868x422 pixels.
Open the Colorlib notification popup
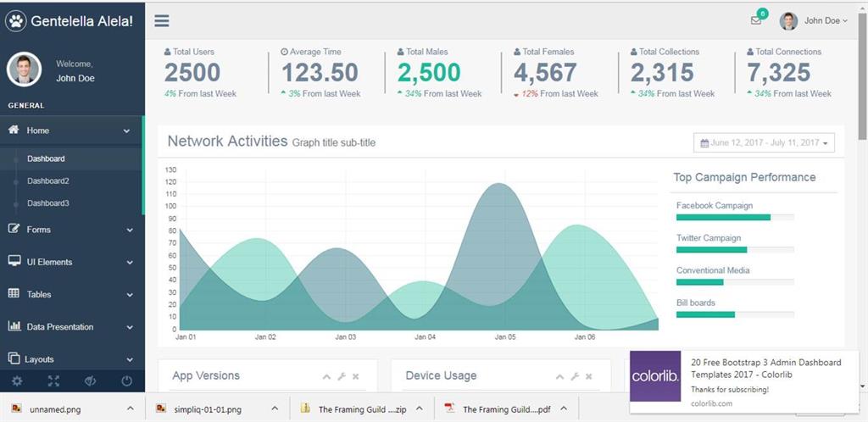pyautogui.click(x=744, y=381)
